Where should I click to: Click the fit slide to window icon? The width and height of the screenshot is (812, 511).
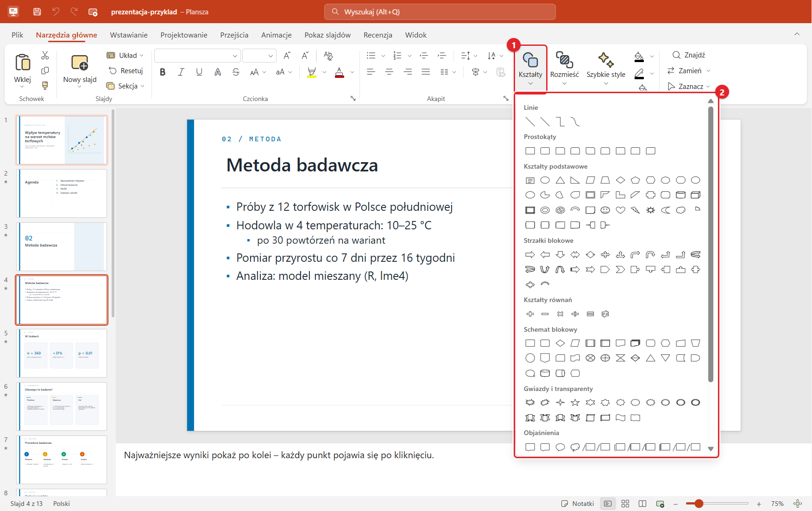coord(798,504)
